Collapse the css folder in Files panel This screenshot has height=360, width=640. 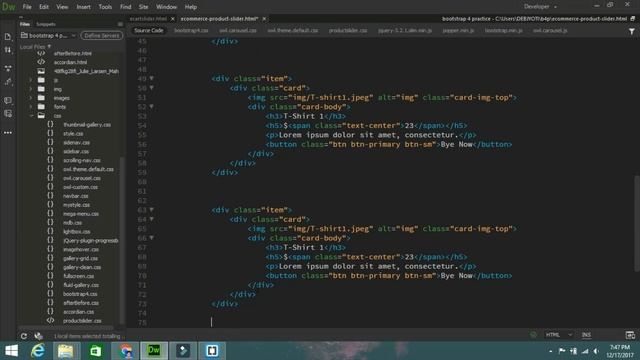click(31, 116)
